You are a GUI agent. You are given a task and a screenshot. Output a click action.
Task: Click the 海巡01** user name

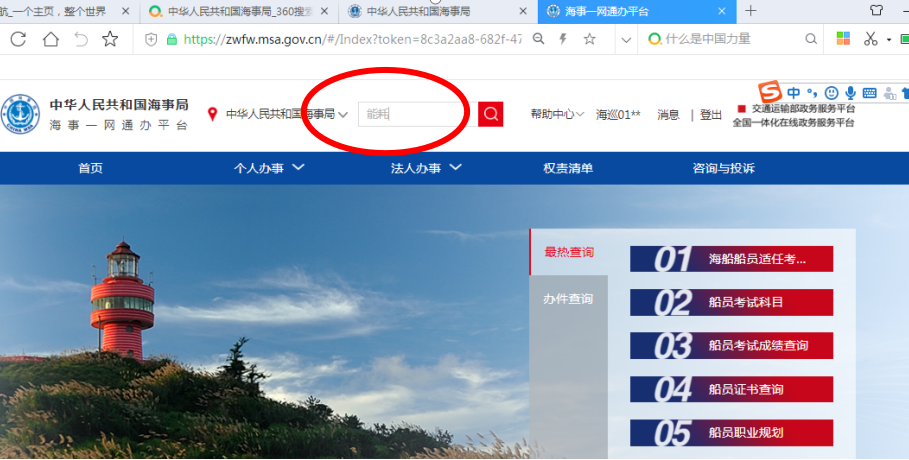pyautogui.click(x=618, y=115)
